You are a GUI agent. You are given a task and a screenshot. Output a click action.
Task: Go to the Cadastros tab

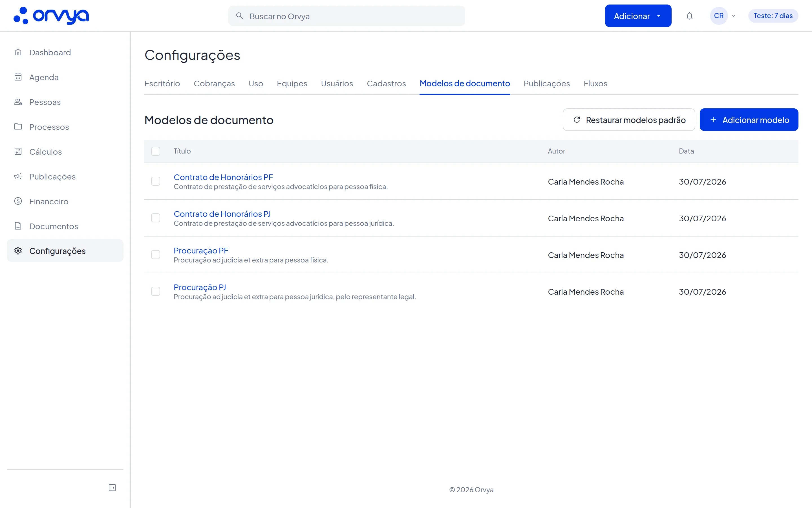tap(386, 83)
